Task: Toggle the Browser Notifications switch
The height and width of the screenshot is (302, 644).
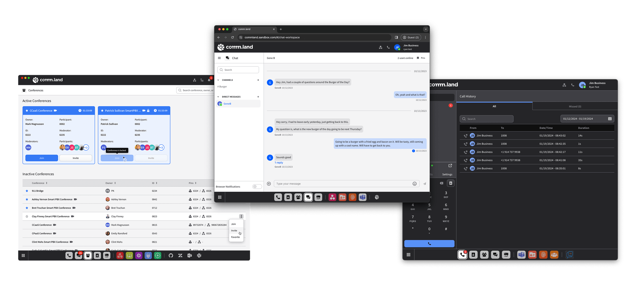Action: (257, 186)
